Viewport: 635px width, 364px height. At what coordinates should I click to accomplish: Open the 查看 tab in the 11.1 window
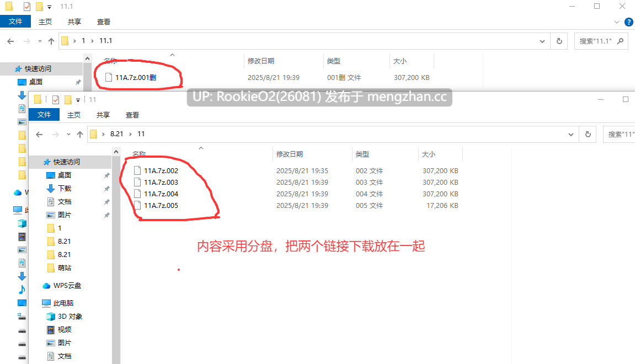pyautogui.click(x=103, y=22)
